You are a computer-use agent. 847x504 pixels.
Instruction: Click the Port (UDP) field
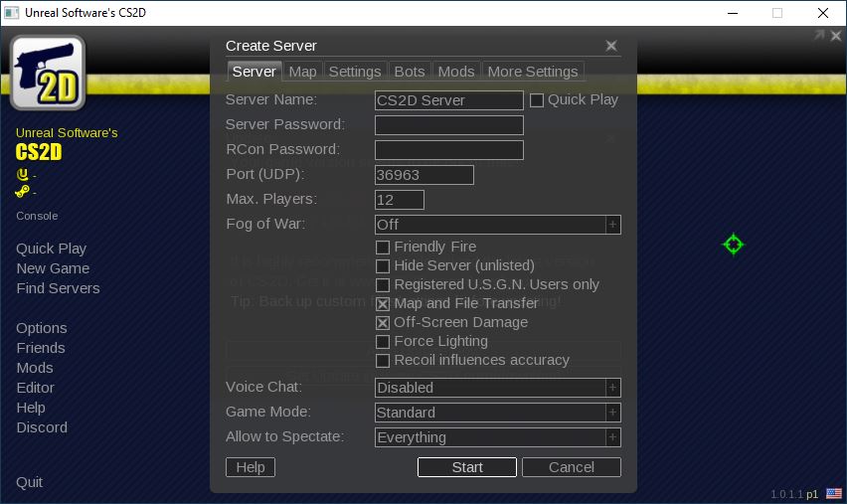pos(424,175)
